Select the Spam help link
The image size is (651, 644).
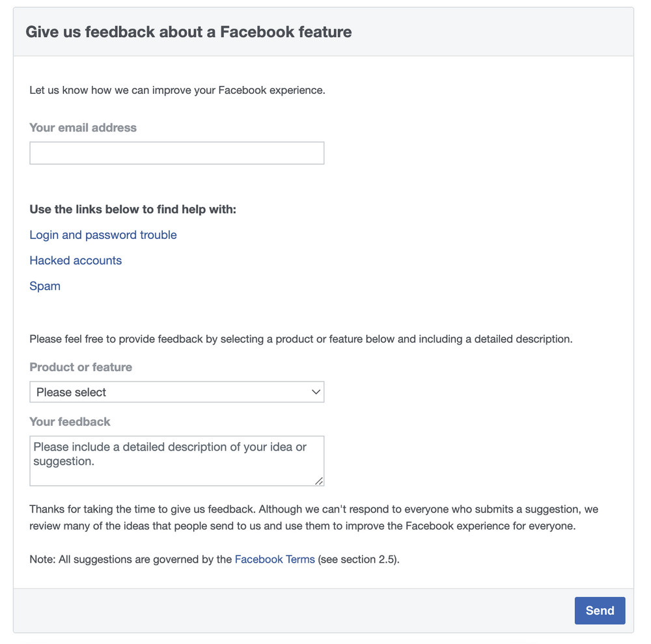pos(45,286)
